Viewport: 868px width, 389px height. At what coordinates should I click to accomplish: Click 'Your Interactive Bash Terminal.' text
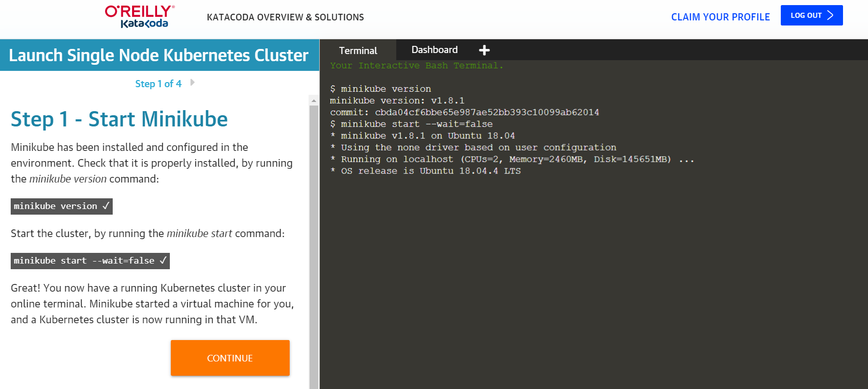[417, 65]
